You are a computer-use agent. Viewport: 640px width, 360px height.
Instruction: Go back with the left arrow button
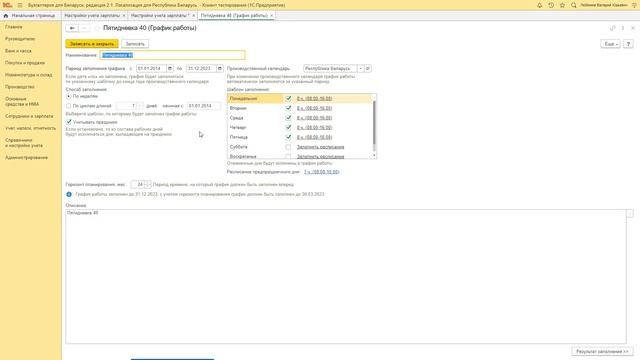(x=72, y=28)
